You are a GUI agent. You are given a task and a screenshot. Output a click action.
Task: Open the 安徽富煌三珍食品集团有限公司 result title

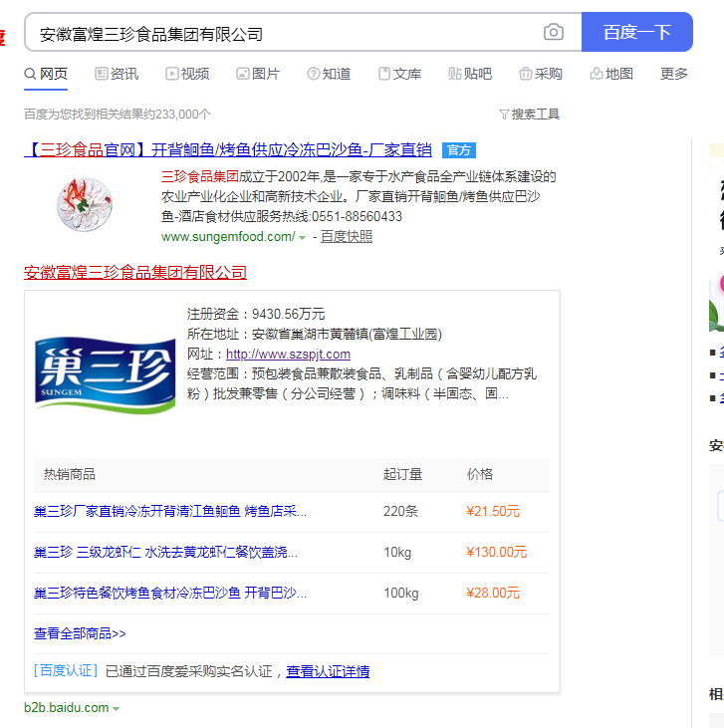[135, 273]
